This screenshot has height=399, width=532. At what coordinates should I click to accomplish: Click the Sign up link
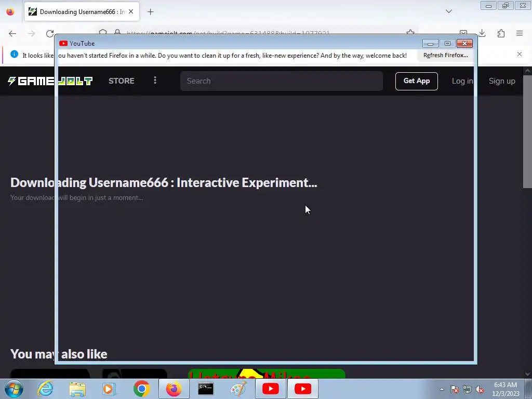tap(502, 81)
